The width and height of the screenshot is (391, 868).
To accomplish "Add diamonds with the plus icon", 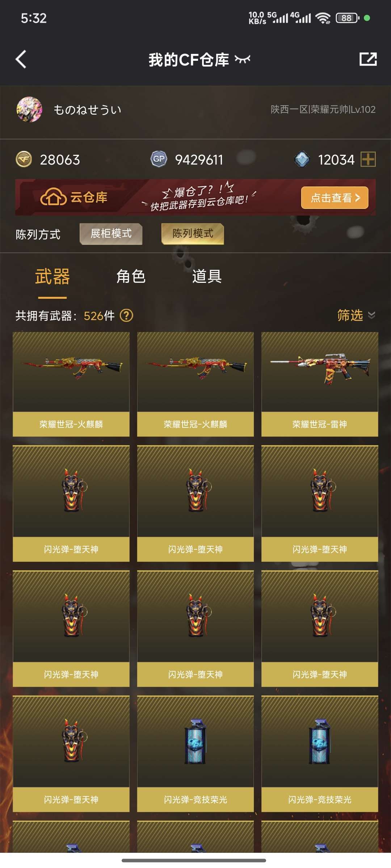I will click(368, 159).
